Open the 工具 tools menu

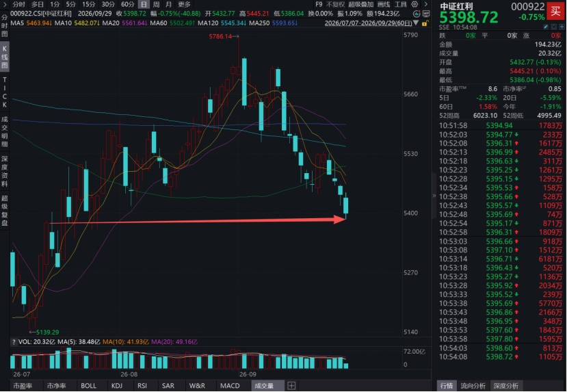click(400, 4)
